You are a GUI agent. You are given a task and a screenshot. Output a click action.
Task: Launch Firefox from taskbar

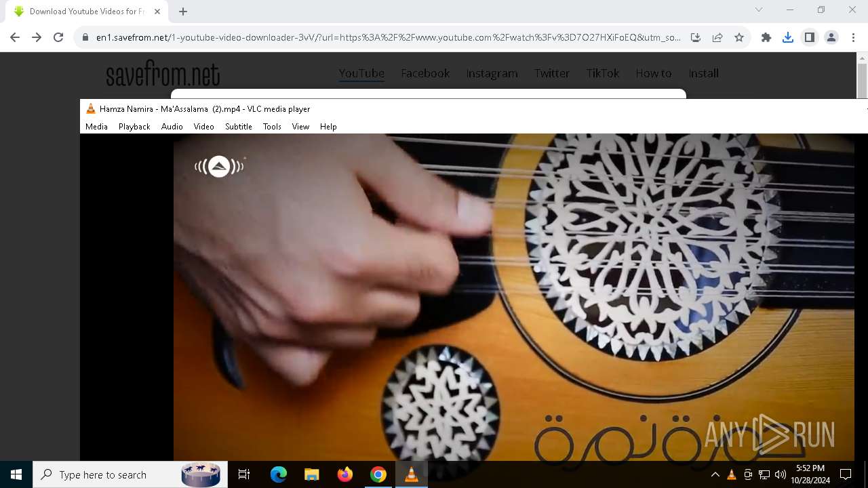[345, 474]
